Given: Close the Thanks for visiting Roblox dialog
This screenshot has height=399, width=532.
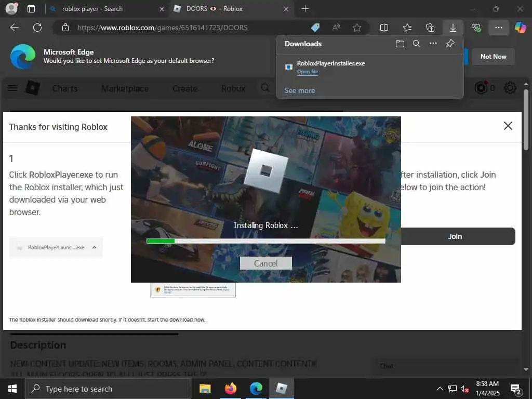Looking at the screenshot, I should click(x=508, y=126).
